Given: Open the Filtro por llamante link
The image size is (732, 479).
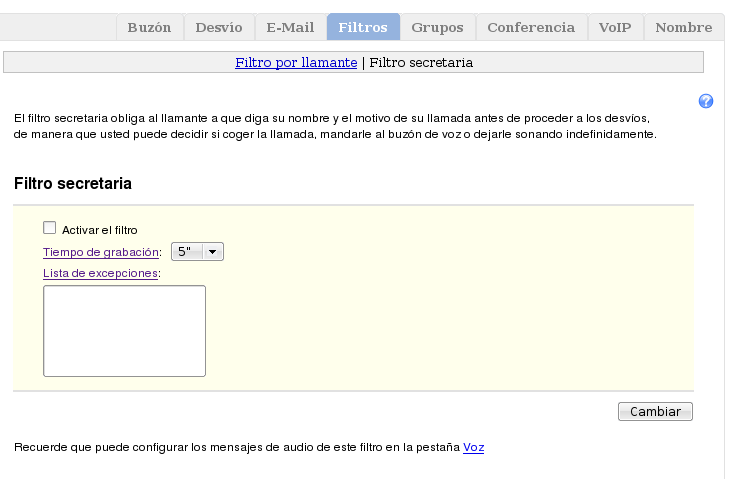Looking at the screenshot, I should 296,62.
